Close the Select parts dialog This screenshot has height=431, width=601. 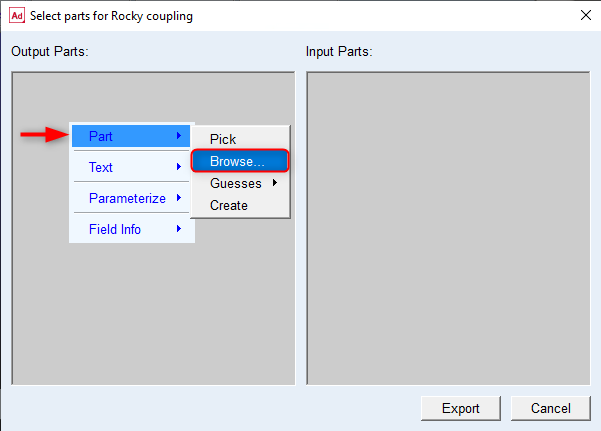coord(584,15)
